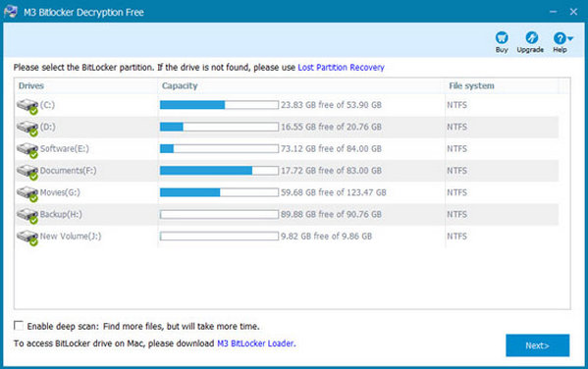Open the M3 BitLocker Loader link
588x369 pixels.
256,343
